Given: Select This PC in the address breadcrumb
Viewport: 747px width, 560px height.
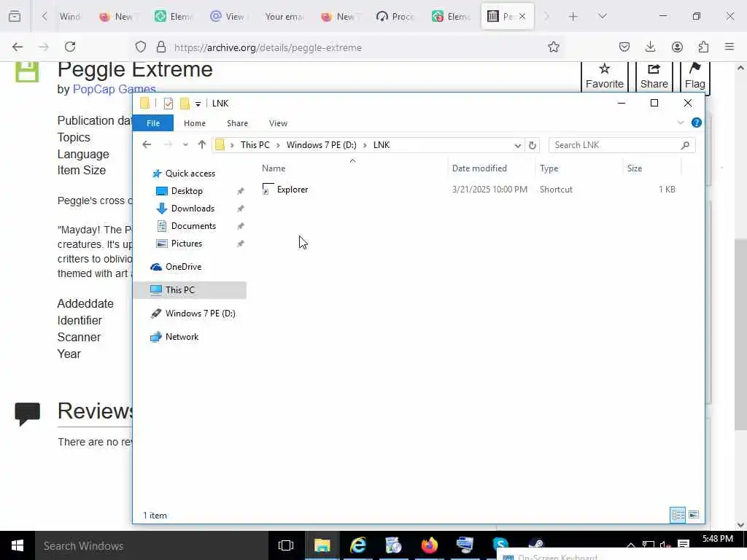Looking at the screenshot, I should 255,145.
